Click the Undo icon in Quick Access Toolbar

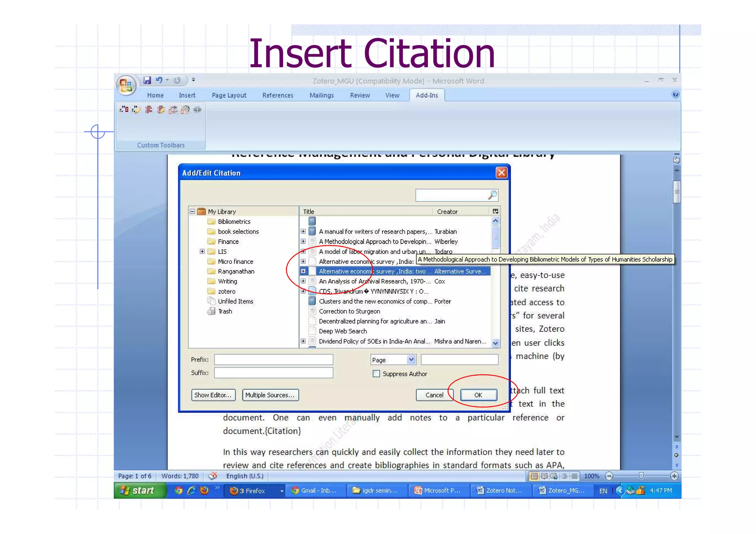(159, 80)
